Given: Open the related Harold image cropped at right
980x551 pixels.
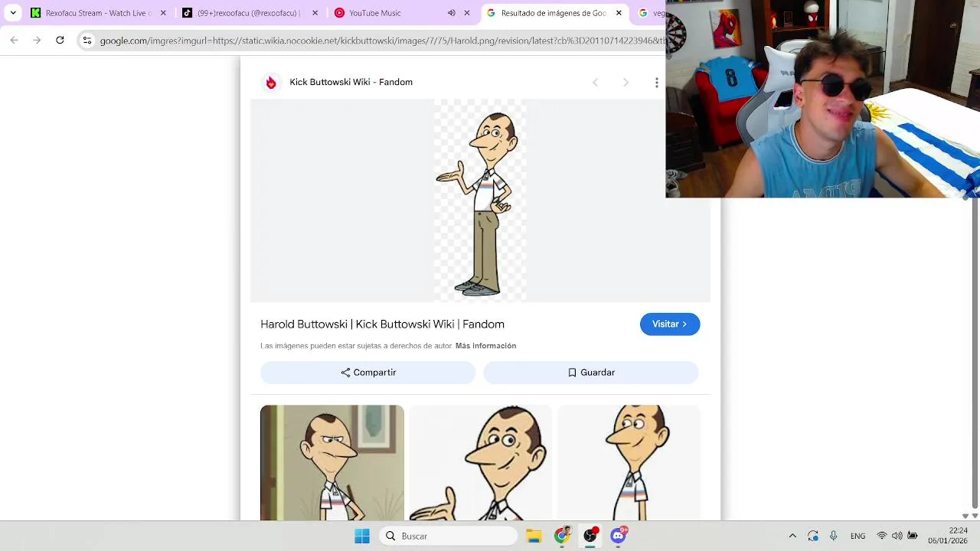Looking at the screenshot, I should click(x=629, y=463).
